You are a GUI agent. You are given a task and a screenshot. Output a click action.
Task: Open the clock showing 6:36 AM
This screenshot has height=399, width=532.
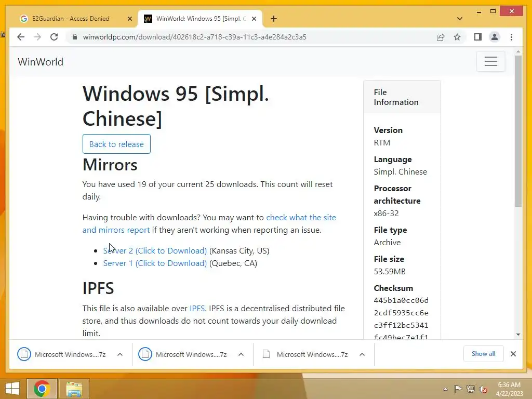tap(509, 389)
